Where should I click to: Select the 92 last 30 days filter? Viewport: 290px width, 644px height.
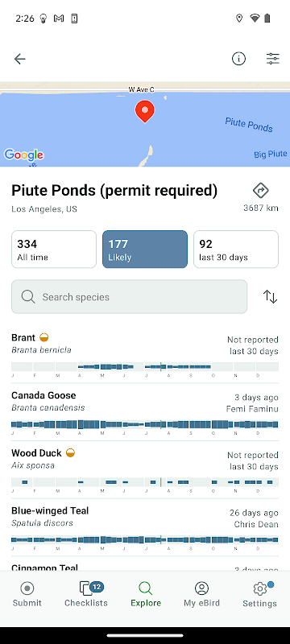coord(236,250)
